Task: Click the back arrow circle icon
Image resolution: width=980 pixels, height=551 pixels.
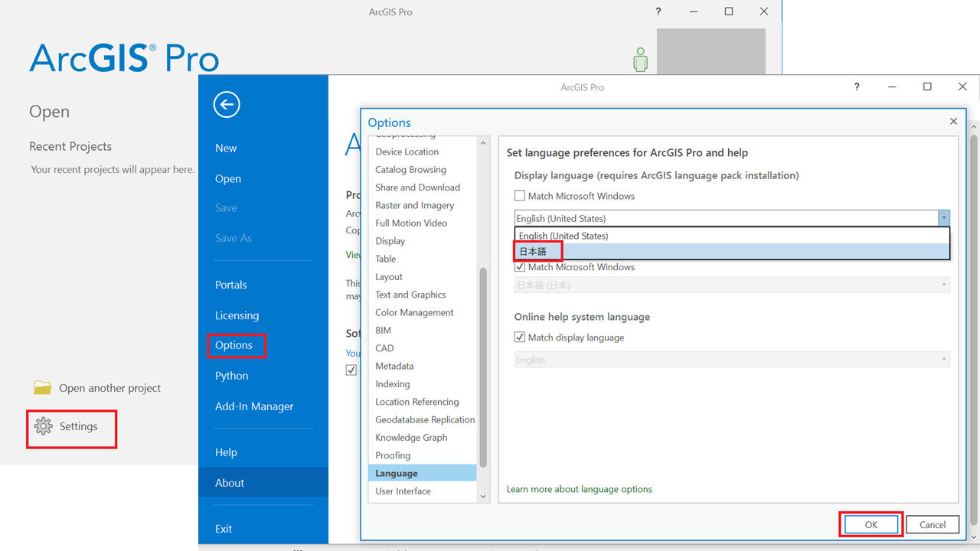Action: pyautogui.click(x=227, y=104)
